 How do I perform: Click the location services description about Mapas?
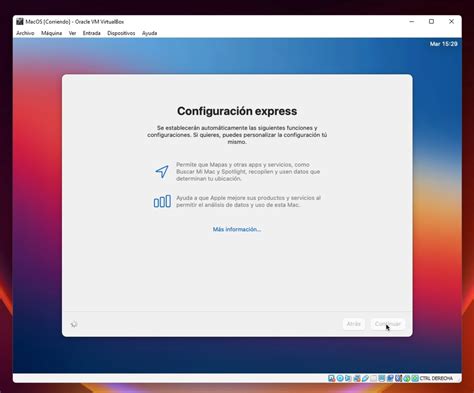pyautogui.click(x=248, y=172)
